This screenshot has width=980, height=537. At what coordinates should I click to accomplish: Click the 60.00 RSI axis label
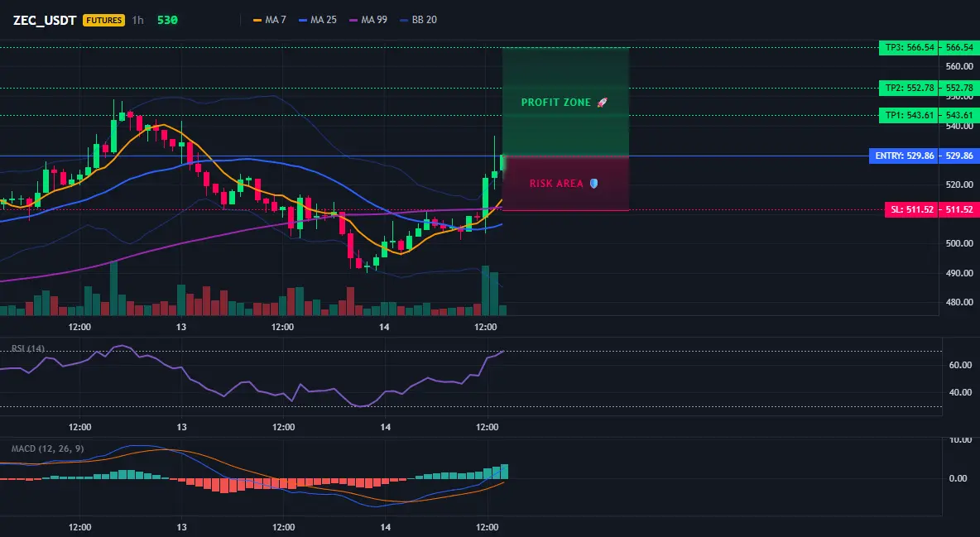[x=961, y=365]
